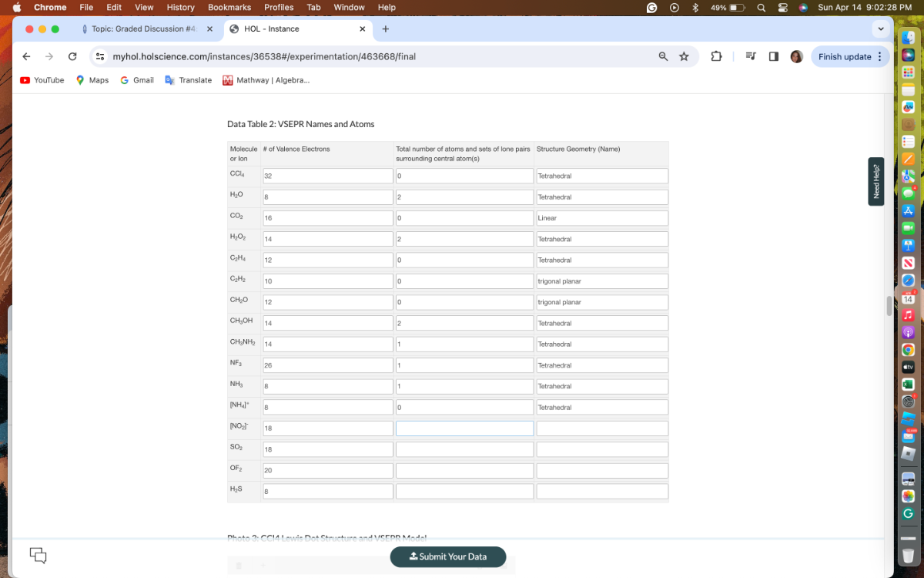
Task: Open the YouTube bookmark
Action: [x=42, y=80]
